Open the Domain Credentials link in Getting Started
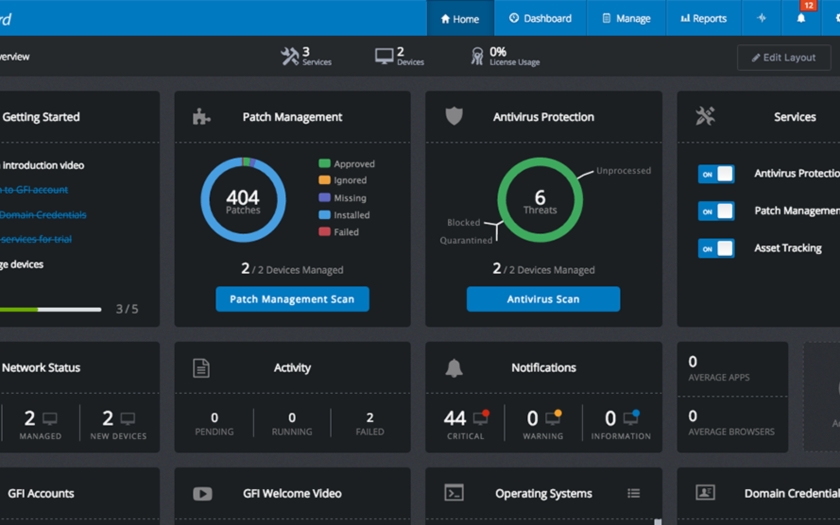The width and height of the screenshot is (840, 525). pyautogui.click(x=43, y=215)
